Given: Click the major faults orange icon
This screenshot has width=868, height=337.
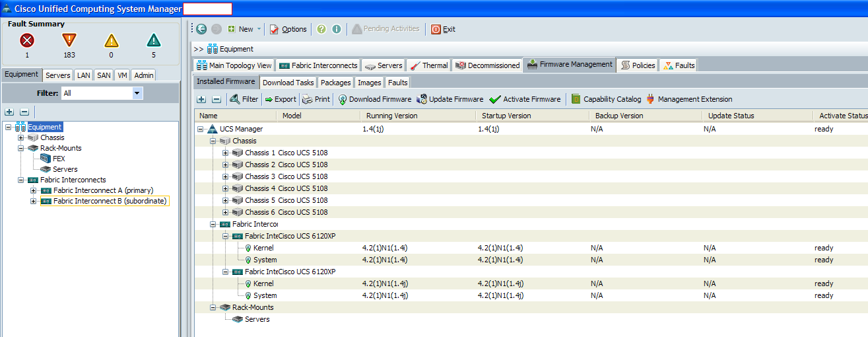Looking at the screenshot, I should 69,40.
